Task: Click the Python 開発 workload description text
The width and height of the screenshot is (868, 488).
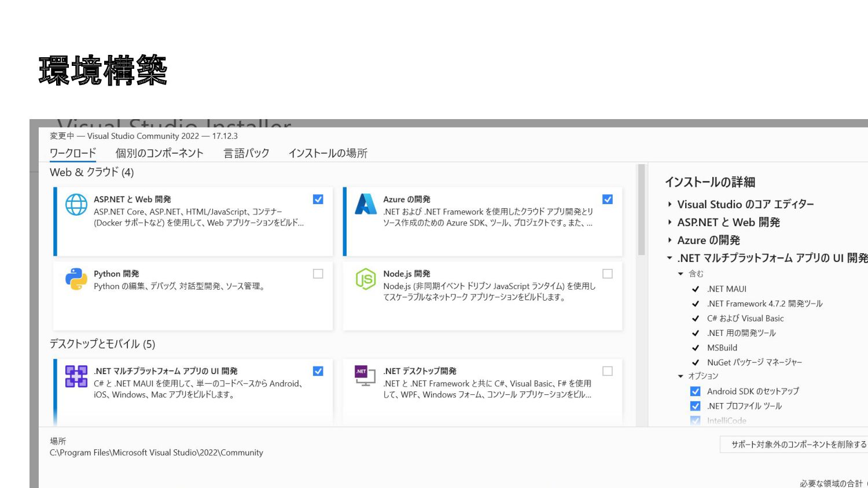Action: [179, 286]
